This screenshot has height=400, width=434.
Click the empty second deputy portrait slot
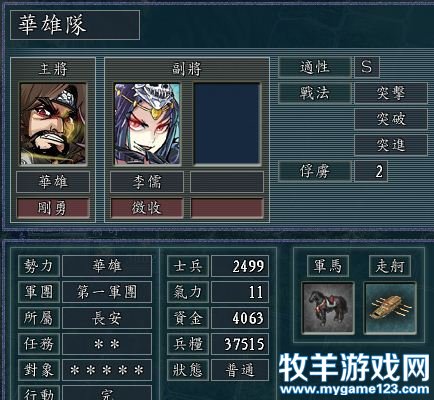pyautogui.click(x=227, y=124)
